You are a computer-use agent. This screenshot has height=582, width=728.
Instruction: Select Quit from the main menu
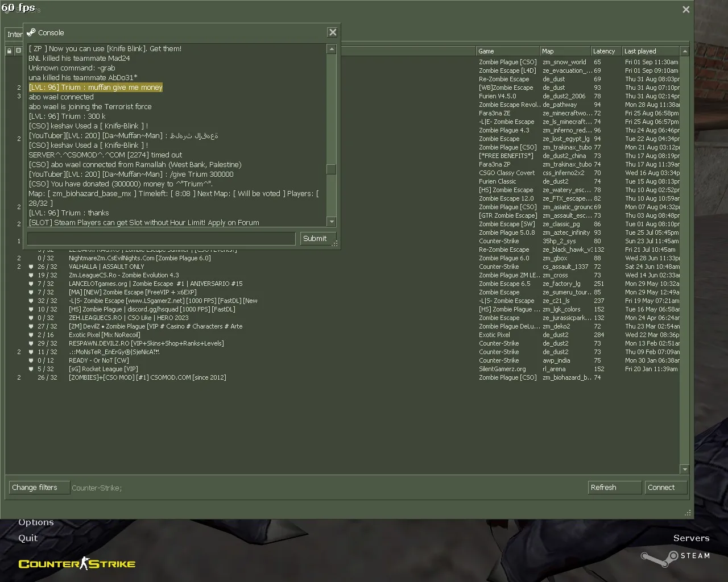(28, 538)
